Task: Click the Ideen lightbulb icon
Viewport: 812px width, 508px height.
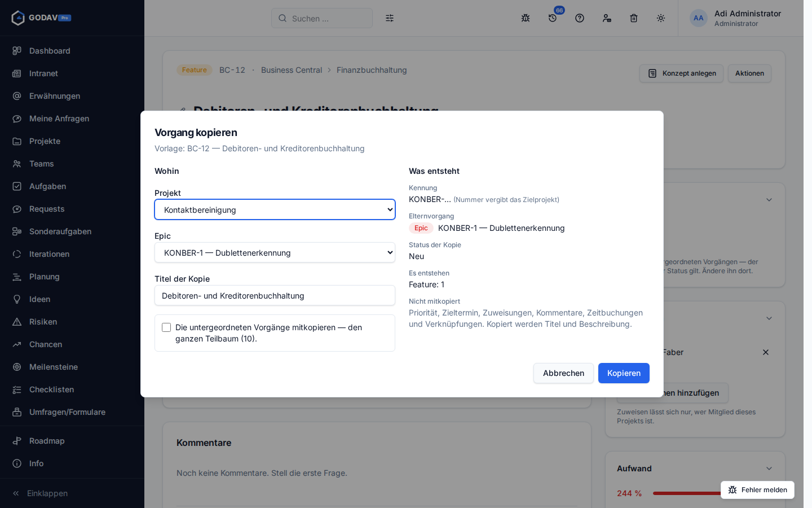Action: [17, 299]
